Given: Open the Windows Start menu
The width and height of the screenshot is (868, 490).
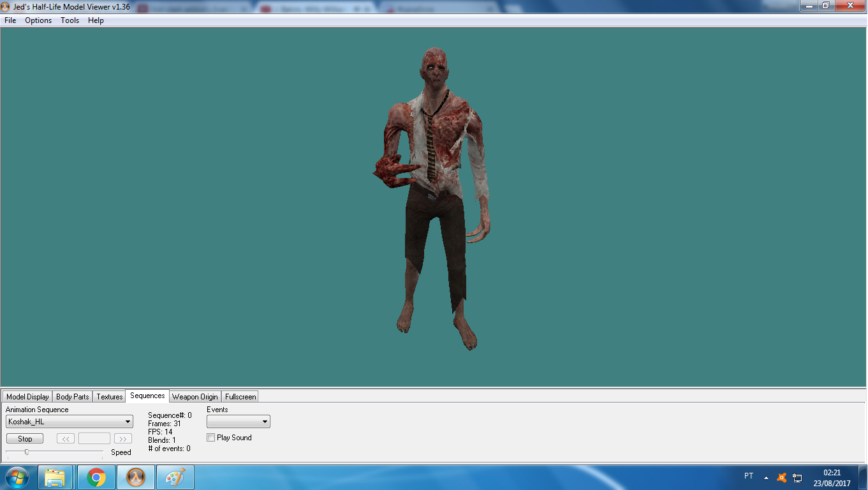Looking at the screenshot, I should click(17, 477).
